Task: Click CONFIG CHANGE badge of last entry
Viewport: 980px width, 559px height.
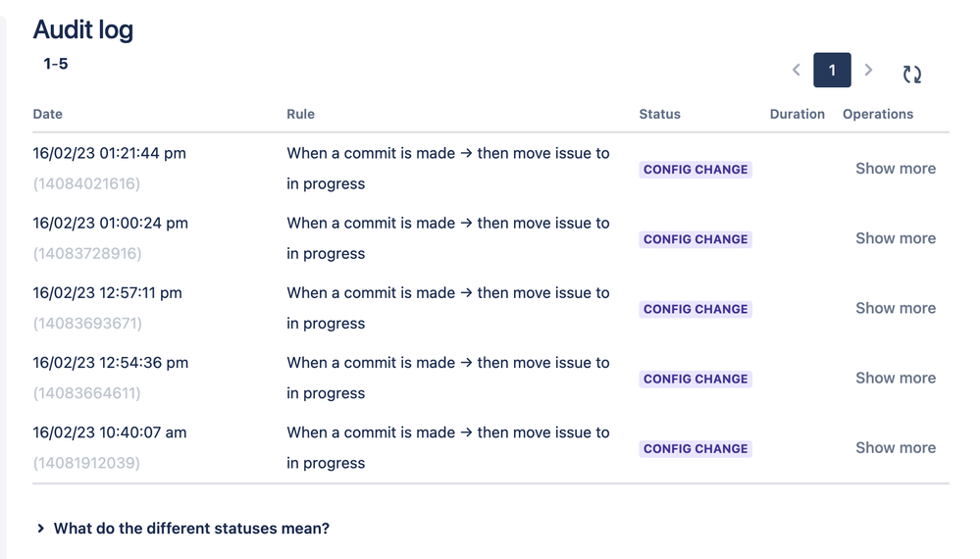Action: tap(695, 448)
